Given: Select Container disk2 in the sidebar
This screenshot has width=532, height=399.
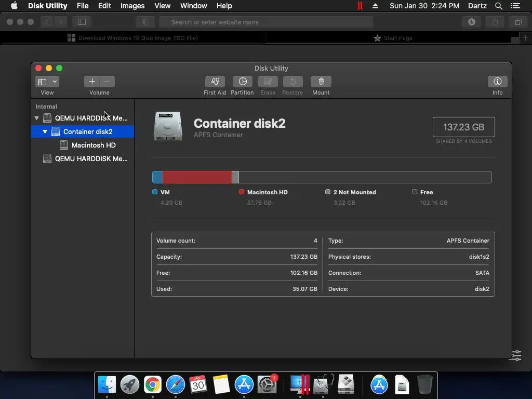Looking at the screenshot, I should pyautogui.click(x=83, y=131).
